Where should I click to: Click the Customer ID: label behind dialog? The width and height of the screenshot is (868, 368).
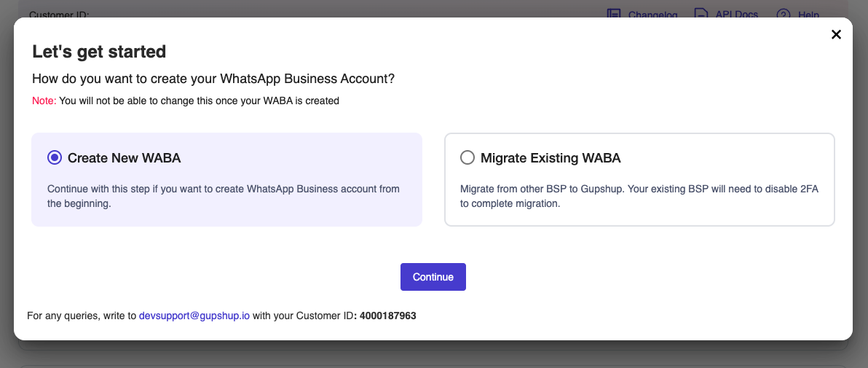point(59,15)
